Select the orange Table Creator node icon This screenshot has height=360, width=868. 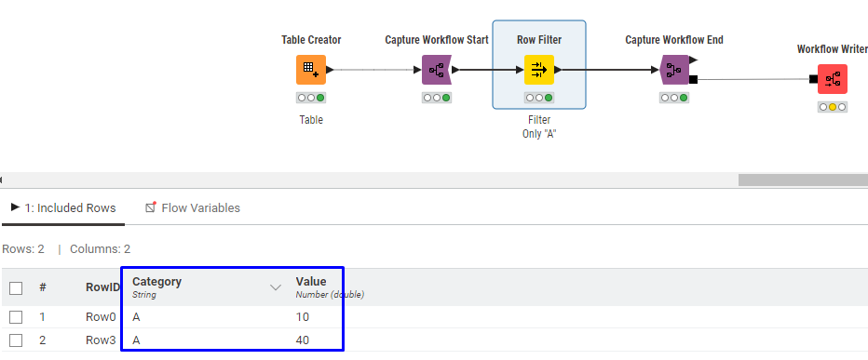coord(310,70)
